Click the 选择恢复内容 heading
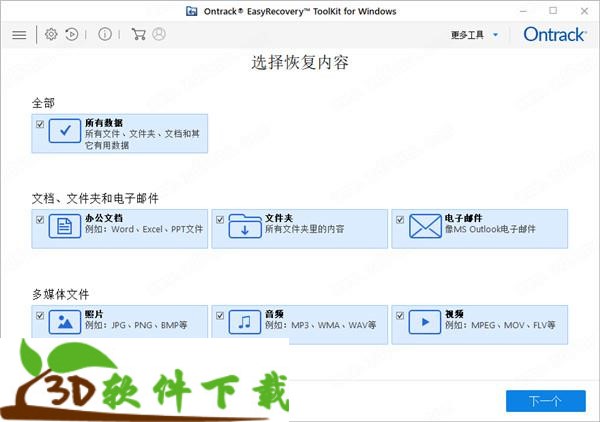Screen dimensions: 600x422 [x=300, y=62]
